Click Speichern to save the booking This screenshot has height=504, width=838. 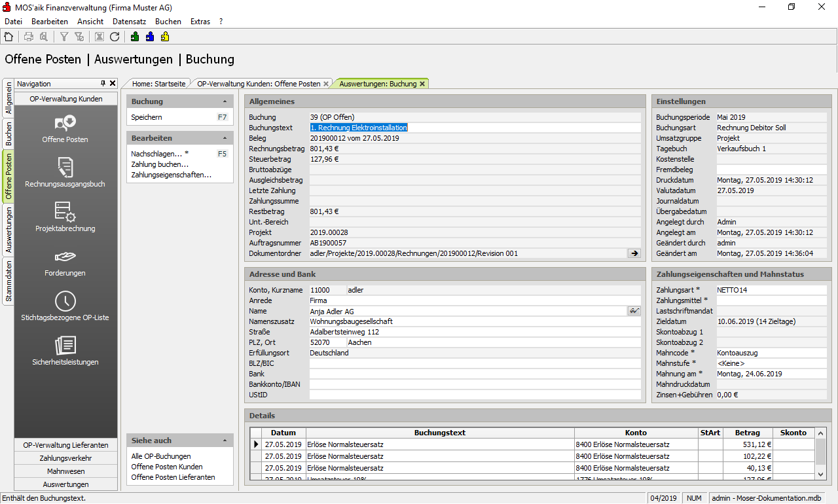(147, 117)
